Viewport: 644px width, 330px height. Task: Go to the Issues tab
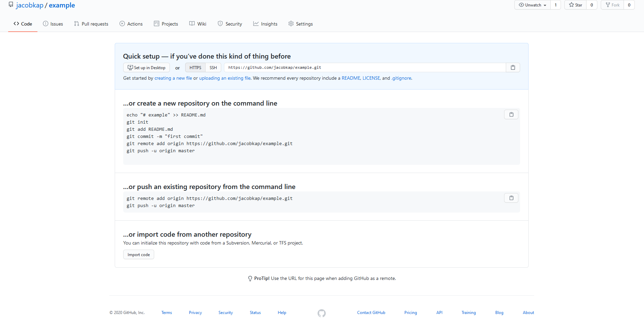(x=53, y=24)
